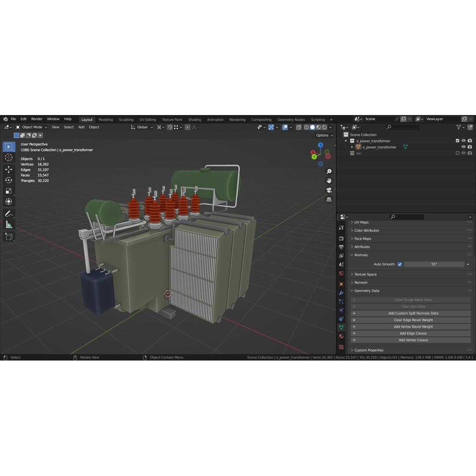This screenshot has width=476, height=476.
Task: Switch perspective/orthographic grid icon
Action: [x=329, y=200]
